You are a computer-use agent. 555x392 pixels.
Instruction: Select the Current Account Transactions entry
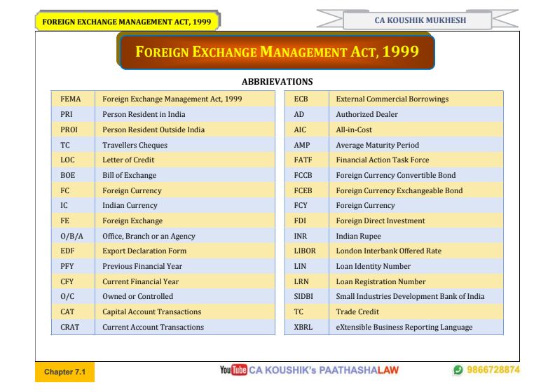tap(153, 327)
